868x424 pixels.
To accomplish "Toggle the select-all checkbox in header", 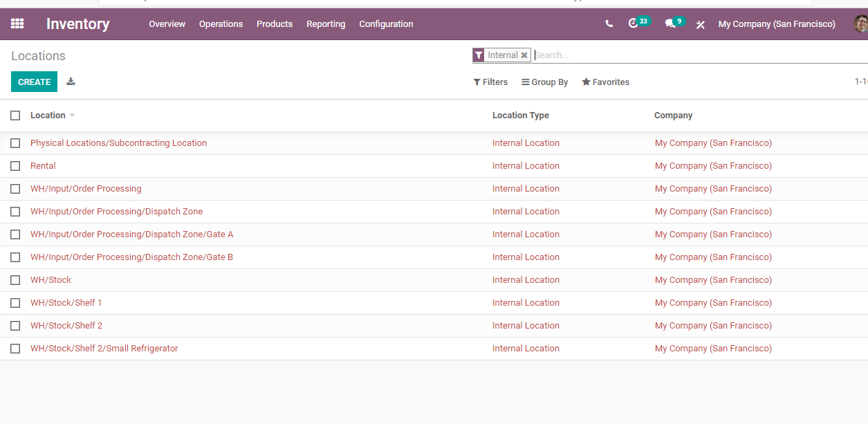I will (15, 116).
